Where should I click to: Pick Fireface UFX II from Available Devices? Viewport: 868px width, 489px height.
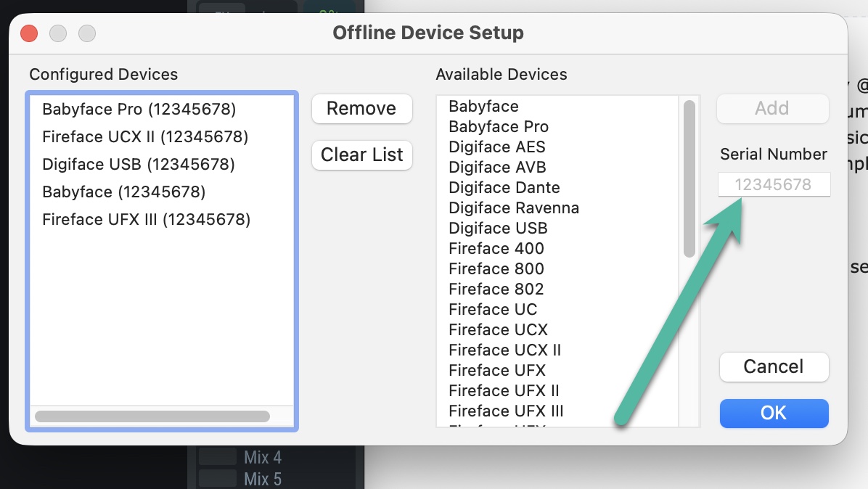[x=558, y=390]
